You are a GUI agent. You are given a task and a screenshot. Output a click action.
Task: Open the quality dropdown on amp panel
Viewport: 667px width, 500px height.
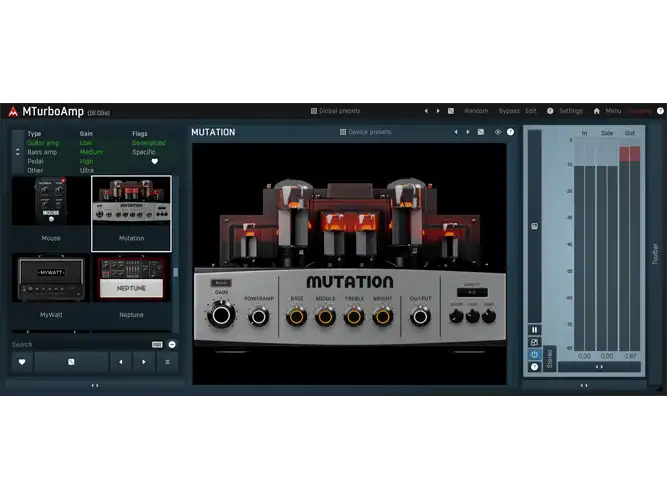coord(472,292)
